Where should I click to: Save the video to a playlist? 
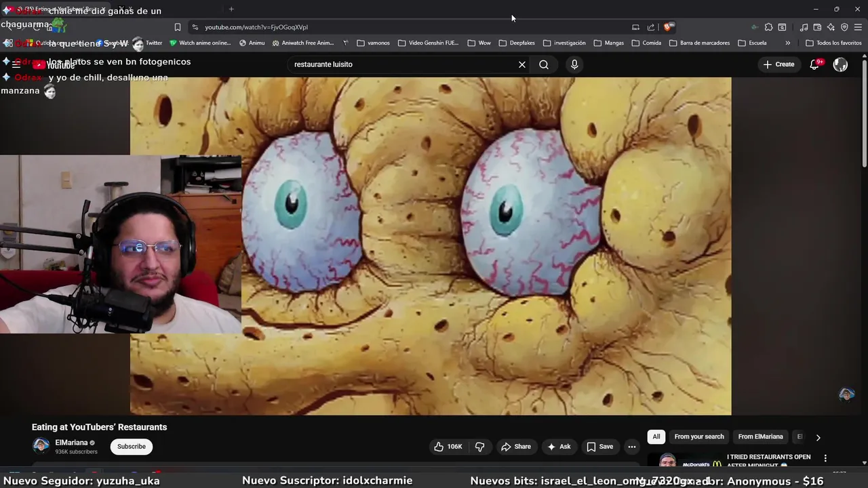click(600, 447)
